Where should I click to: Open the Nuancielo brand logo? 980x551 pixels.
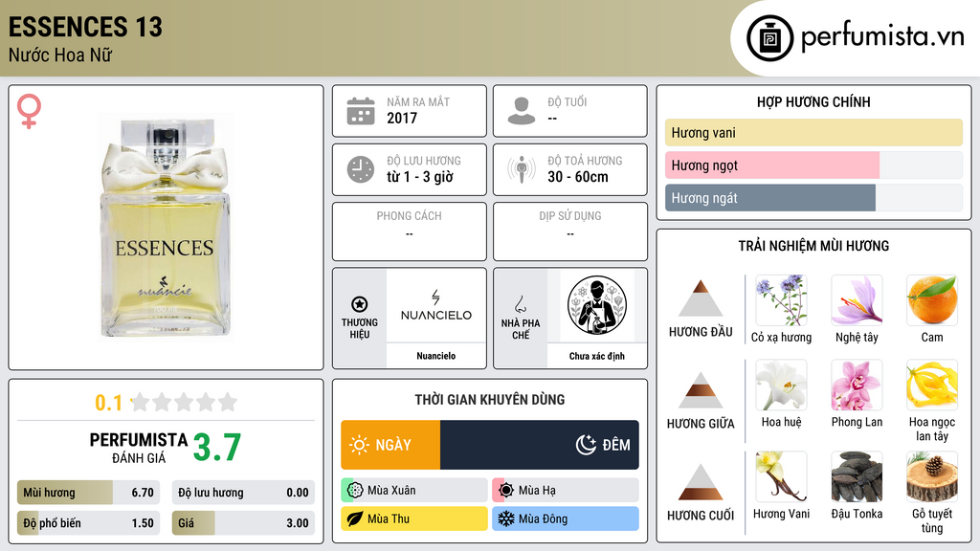436,306
